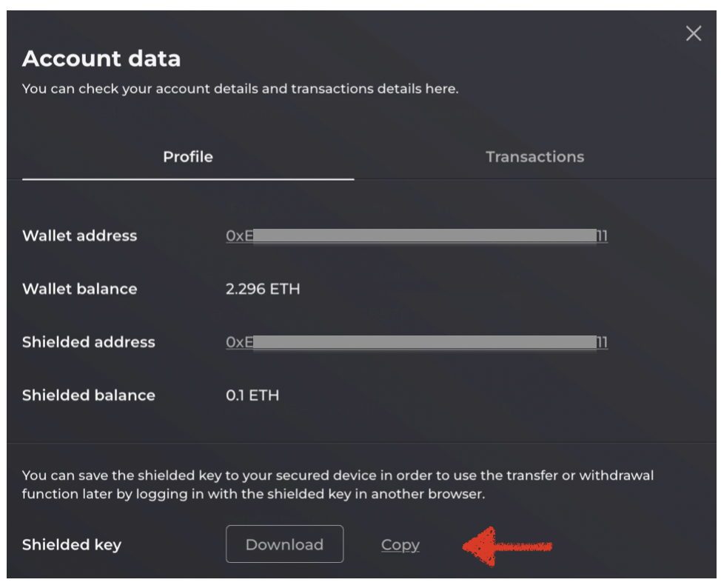Image resolution: width=721 pixels, height=588 pixels.
Task: Close the Account data dialog
Action: 694,33
